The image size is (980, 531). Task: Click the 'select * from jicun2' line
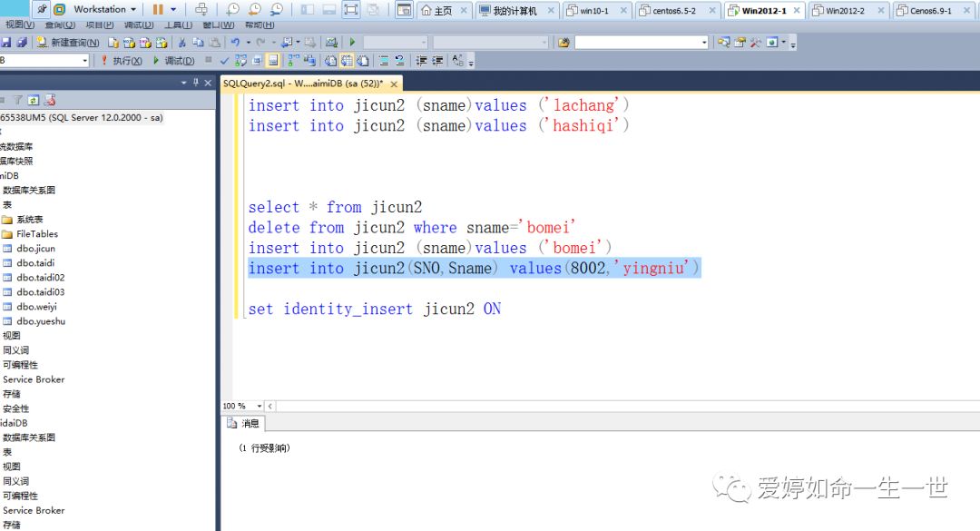[335, 207]
